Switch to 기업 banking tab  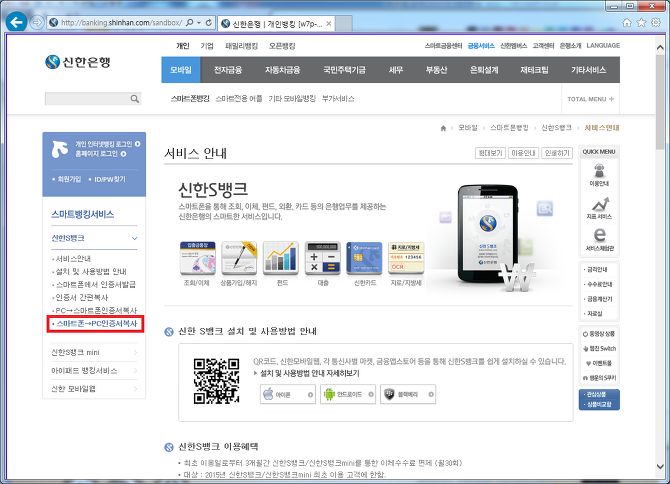point(207,46)
